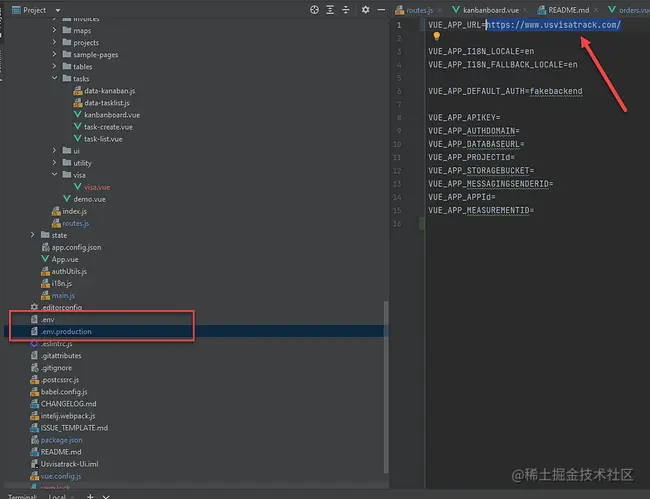Click VUE_APP_DEFAULT_AUTH line in editor

tap(505, 91)
